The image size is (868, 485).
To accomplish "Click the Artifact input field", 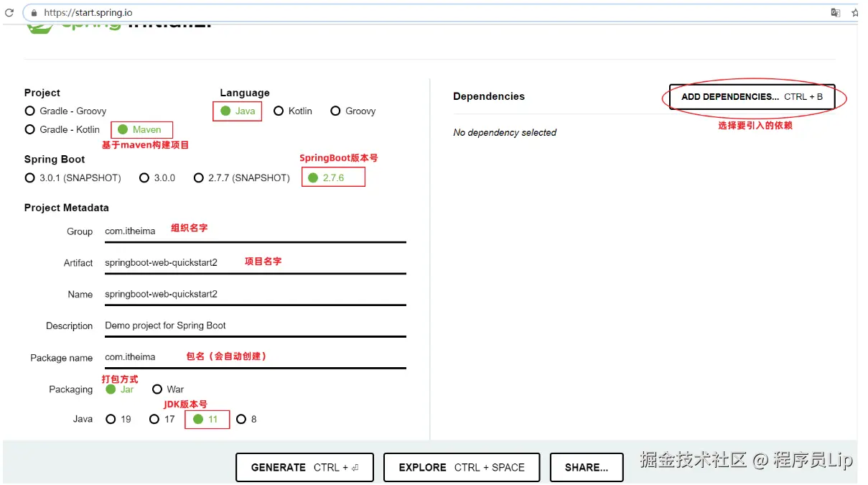I will click(x=255, y=263).
